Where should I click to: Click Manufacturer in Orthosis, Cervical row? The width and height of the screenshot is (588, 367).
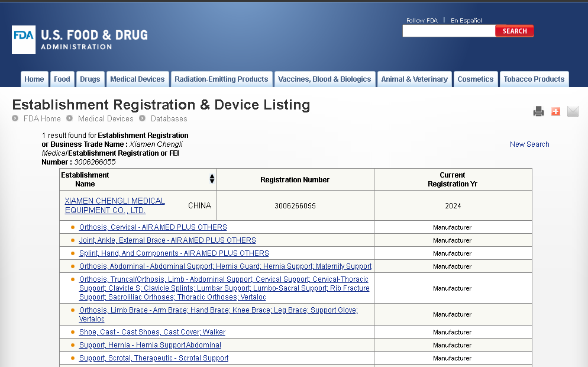click(x=453, y=227)
